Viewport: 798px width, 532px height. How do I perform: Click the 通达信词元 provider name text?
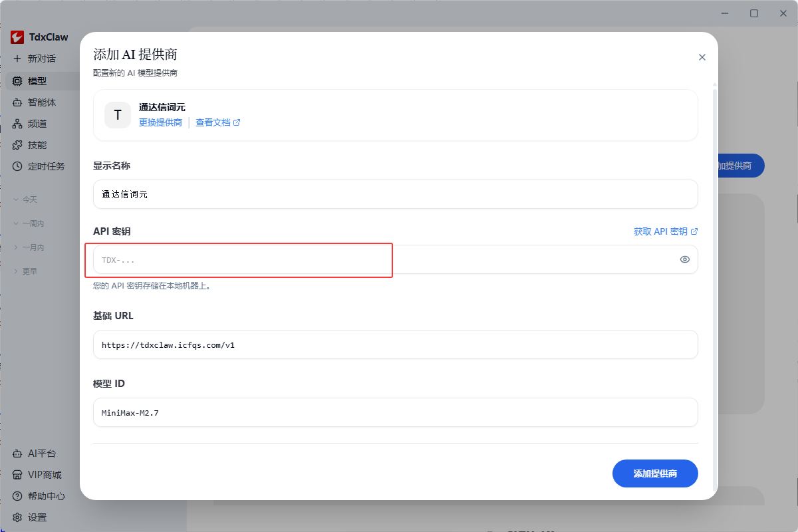click(162, 107)
